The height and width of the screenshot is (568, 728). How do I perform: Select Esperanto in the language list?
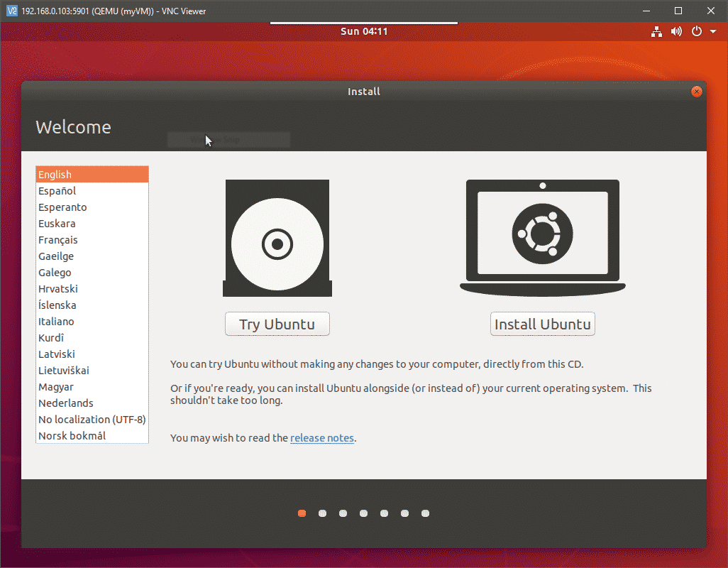(92, 207)
